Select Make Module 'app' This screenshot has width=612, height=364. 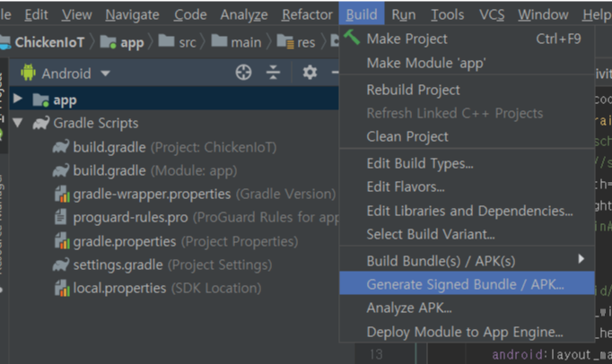pyautogui.click(x=467, y=63)
